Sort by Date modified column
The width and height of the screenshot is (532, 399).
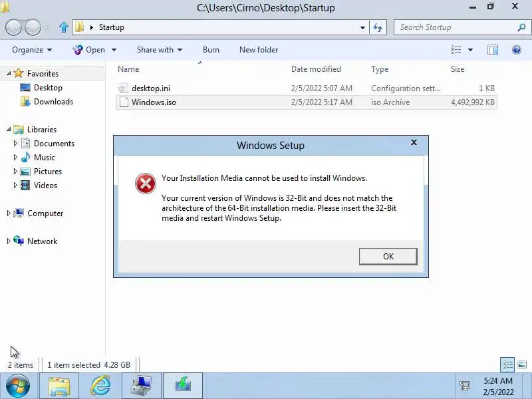(316, 69)
